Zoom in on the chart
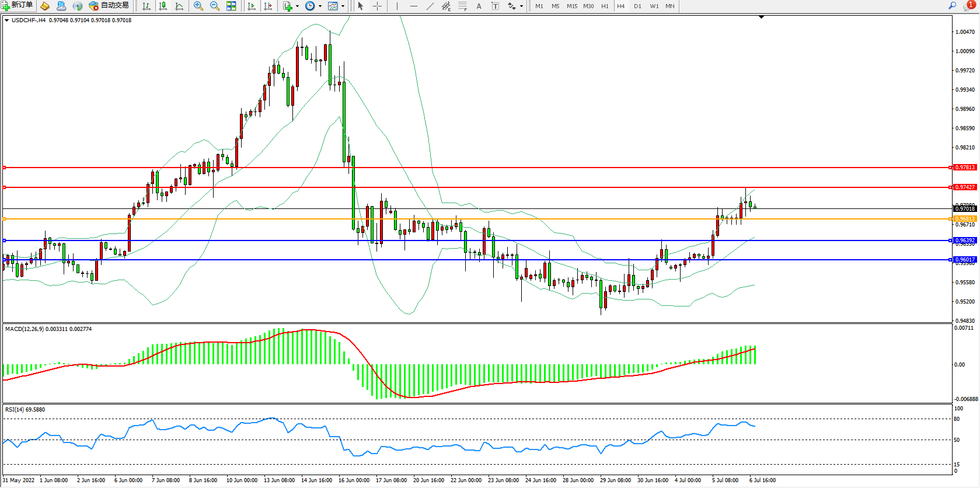The image size is (980, 488). 198,6
